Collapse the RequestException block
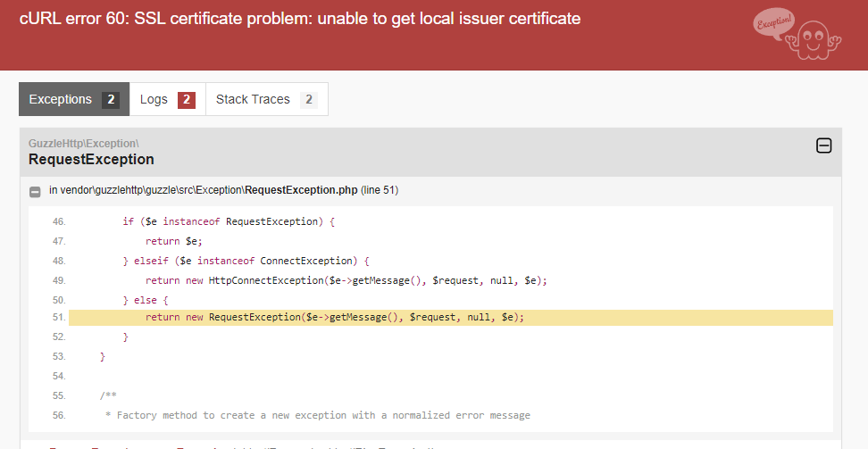 pos(823,146)
